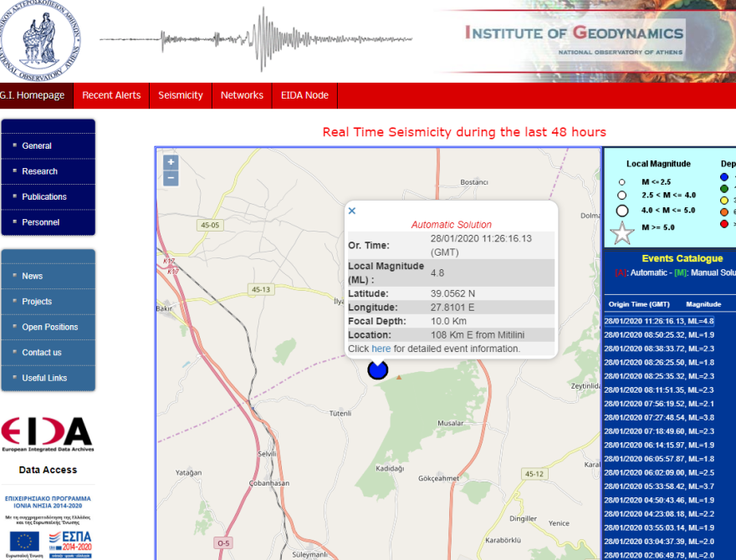Click the star icon for M >= 5.0
The height and width of the screenshot is (560, 736).
click(622, 233)
